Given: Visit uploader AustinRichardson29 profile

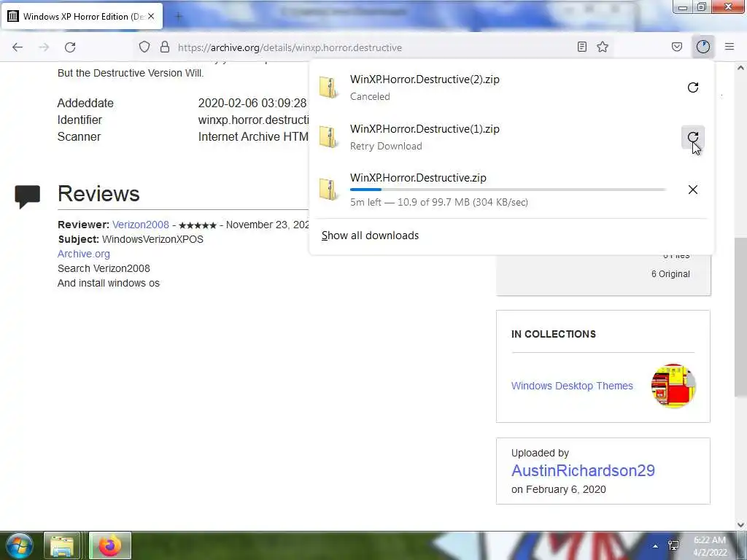Looking at the screenshot, I should coord(583,470).
